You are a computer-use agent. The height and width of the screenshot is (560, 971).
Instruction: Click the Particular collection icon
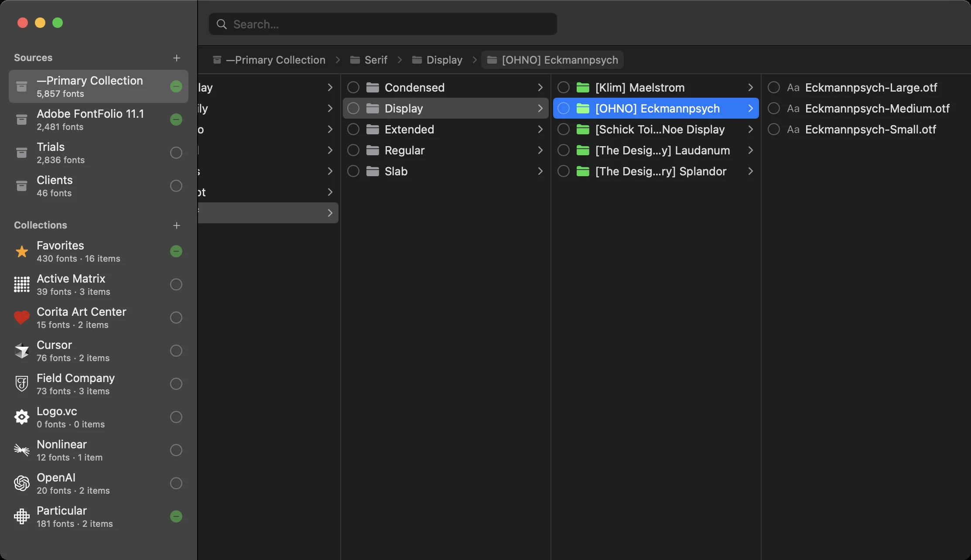pyautogui.click(x=22, y=516)
